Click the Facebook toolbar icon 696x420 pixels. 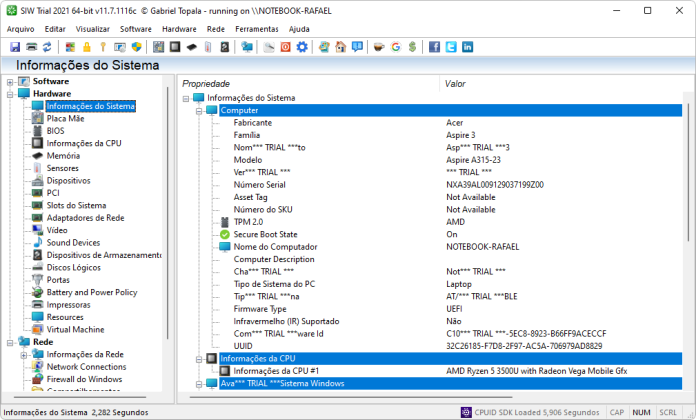pos(434,47)
